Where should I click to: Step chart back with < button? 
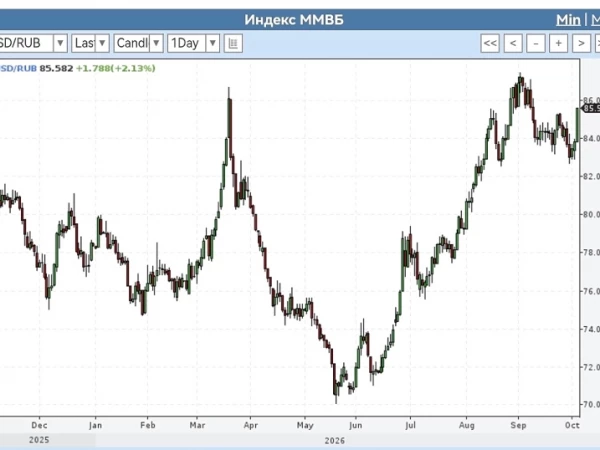(x=513, y=43)
